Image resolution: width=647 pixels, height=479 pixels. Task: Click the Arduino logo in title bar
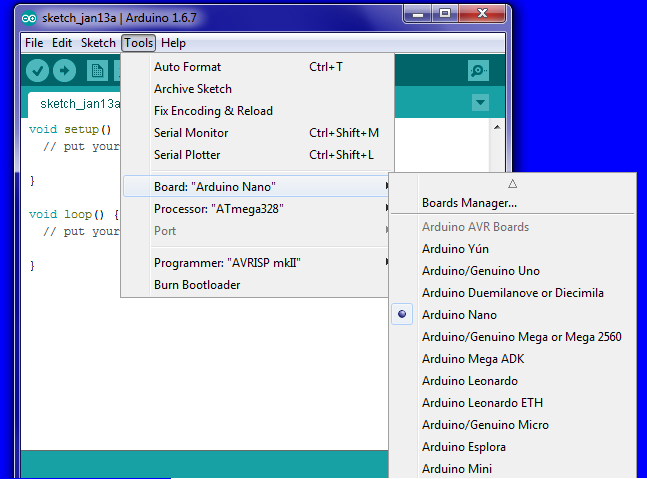coord(29,18)
